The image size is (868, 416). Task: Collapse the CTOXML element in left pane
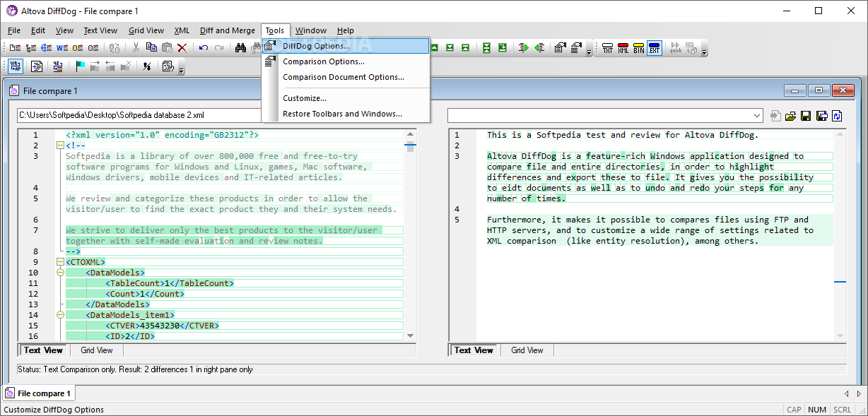tap(60, 262)
